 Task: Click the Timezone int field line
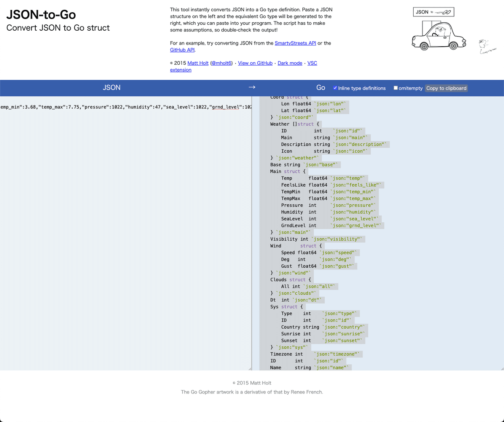[316, 354]
